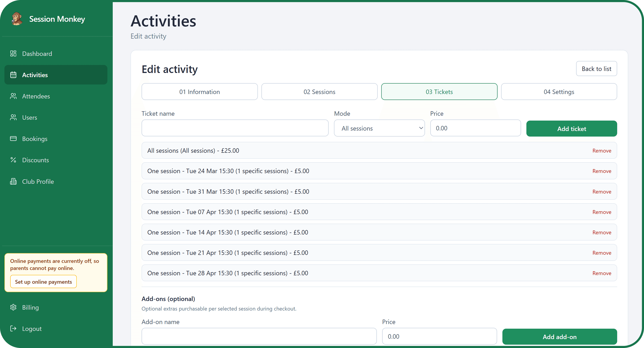Open Discounts via the percent icon
Image resolution: width=644 pixels, height=348 pixels.
tap(13, 160)
